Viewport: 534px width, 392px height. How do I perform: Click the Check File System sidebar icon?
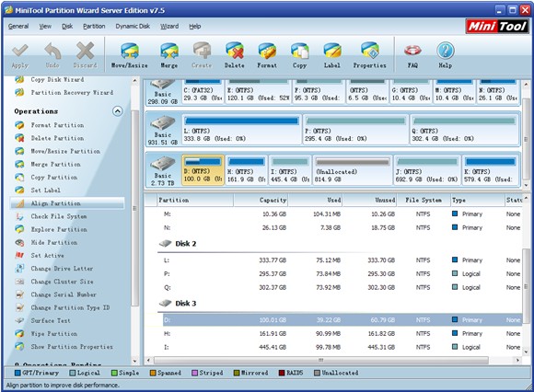(x=19, y=216)
